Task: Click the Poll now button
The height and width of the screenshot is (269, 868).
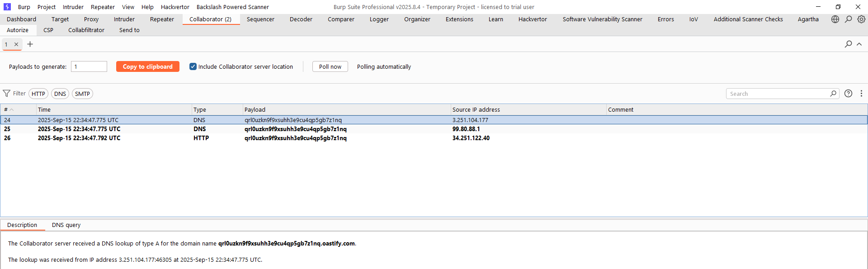Action: click(330, 66)
